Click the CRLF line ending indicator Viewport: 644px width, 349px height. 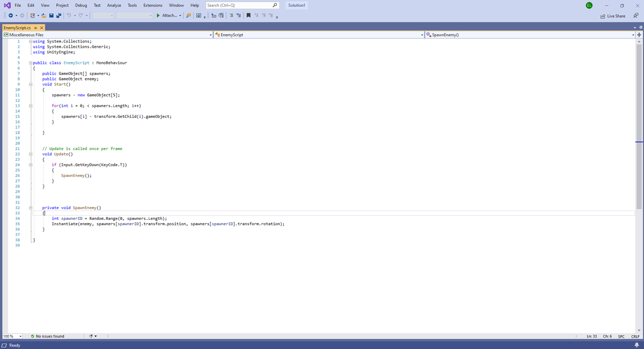[x=635, y=336]
